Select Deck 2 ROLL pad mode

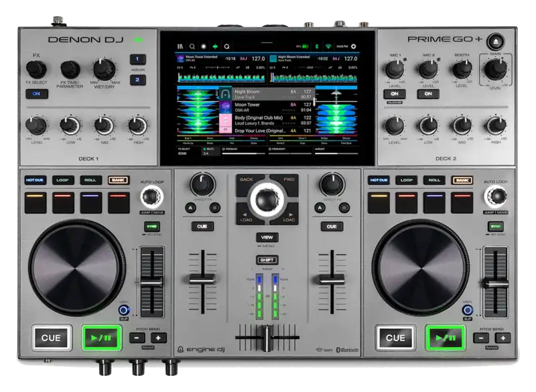click(x=434, y=180)
